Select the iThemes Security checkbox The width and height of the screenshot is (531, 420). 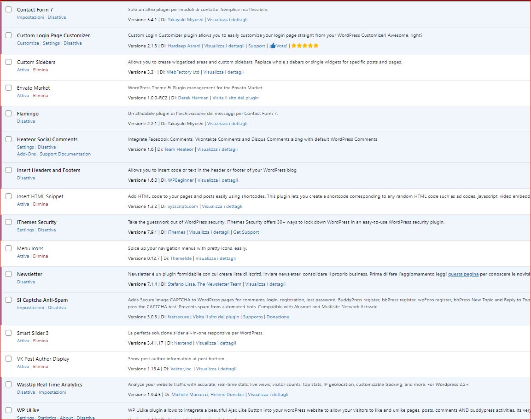[x=8, y=222]
